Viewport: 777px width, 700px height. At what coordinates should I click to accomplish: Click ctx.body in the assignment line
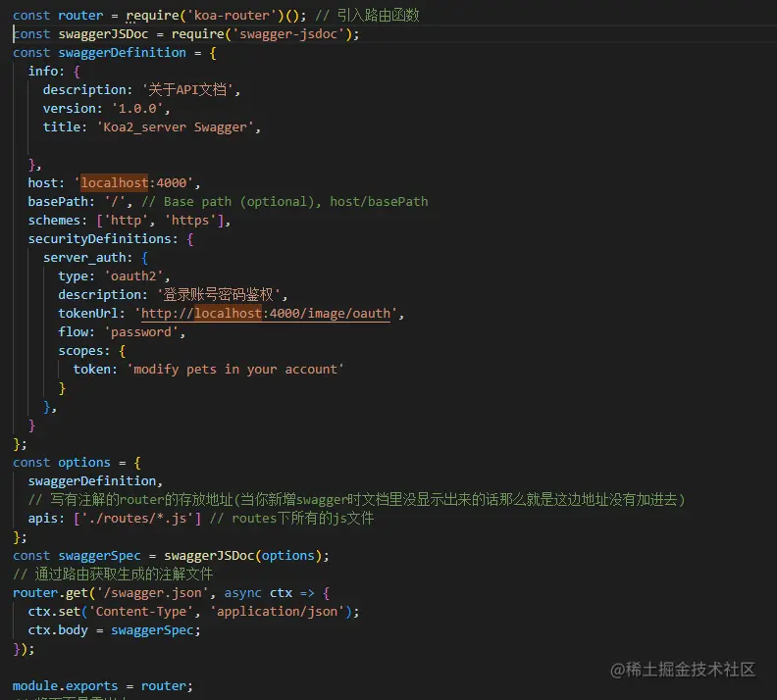(x=58, y=630)
